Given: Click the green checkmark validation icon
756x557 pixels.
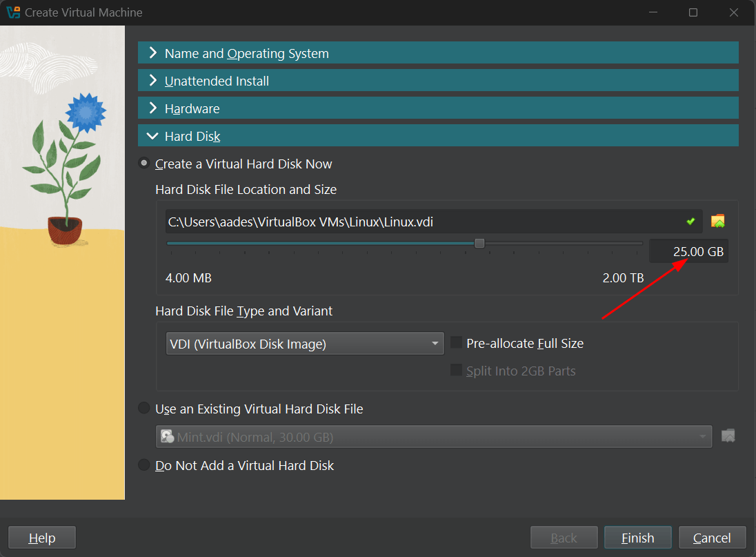Looking at the screenshot, I should (x=690, y=221).
